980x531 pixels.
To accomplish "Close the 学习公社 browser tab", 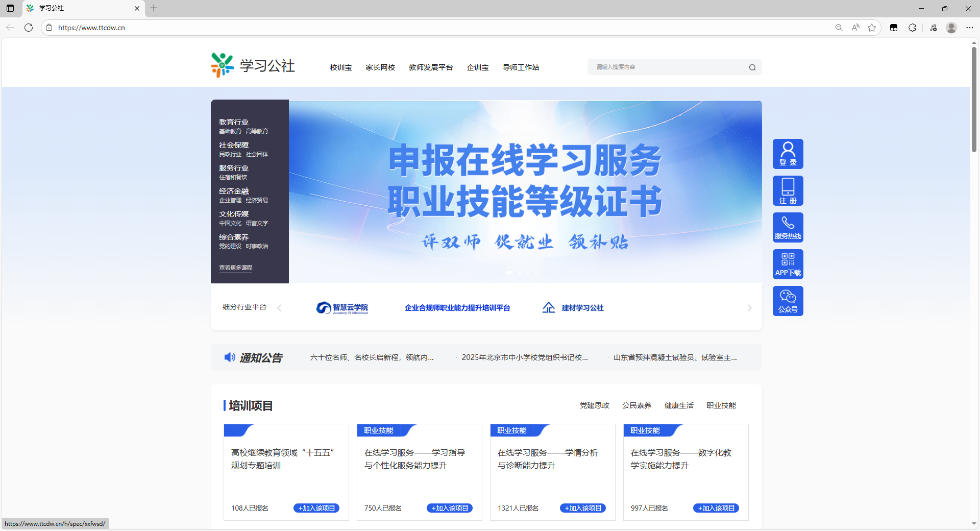I will coord(137,8).
